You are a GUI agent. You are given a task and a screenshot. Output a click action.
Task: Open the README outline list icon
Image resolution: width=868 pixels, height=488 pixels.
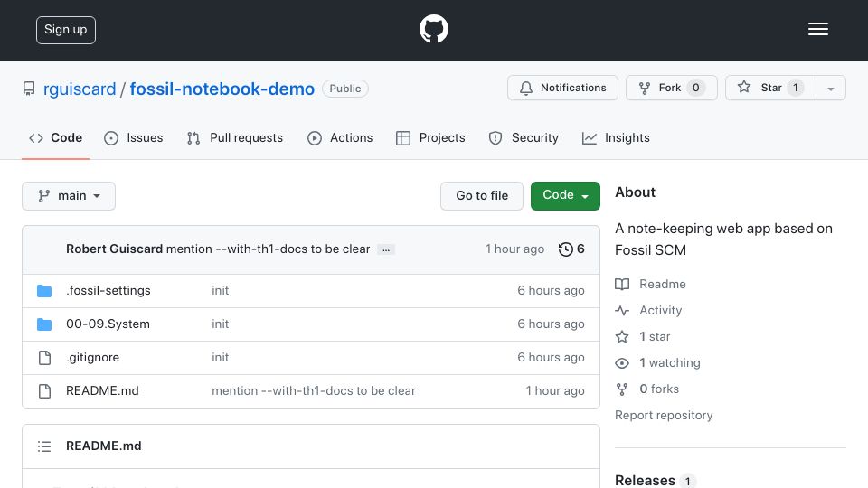pos(44,446)
